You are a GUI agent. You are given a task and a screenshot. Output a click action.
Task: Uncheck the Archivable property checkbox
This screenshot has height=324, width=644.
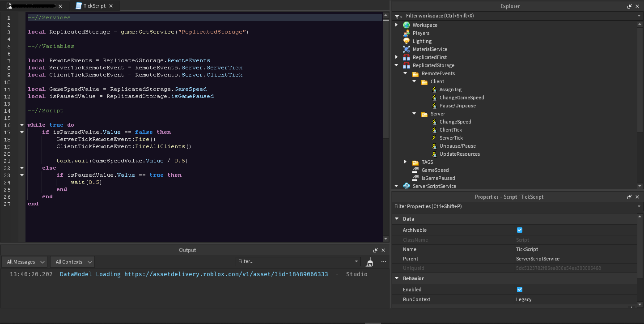point(519,230)
